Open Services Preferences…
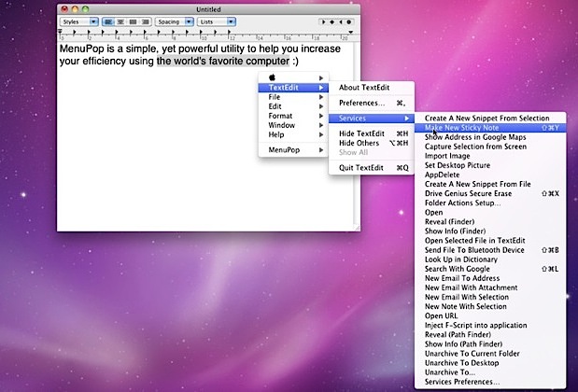Screen dimensions: 578x392 (490, 382)
